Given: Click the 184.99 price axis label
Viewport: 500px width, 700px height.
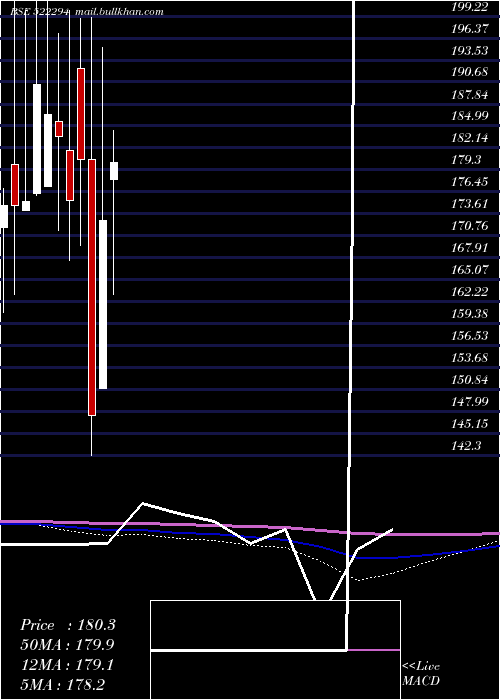Looking at the screenshot, I should 470,116.
